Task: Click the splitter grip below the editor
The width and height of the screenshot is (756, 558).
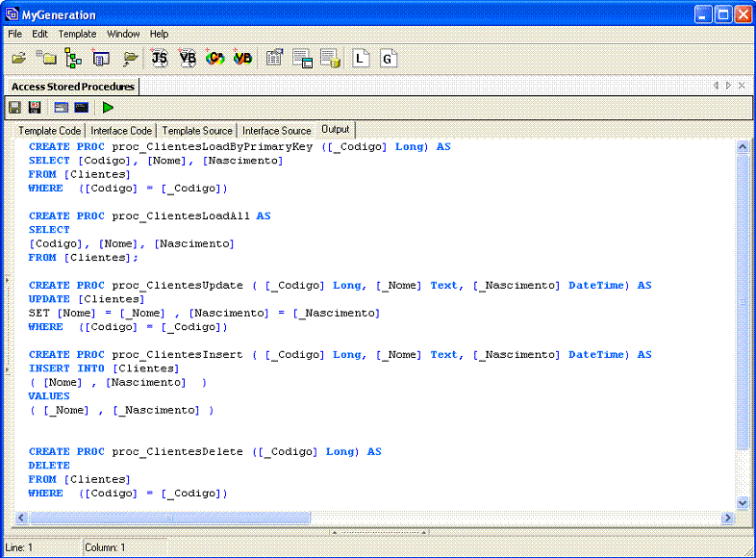Action: (379, 532)
